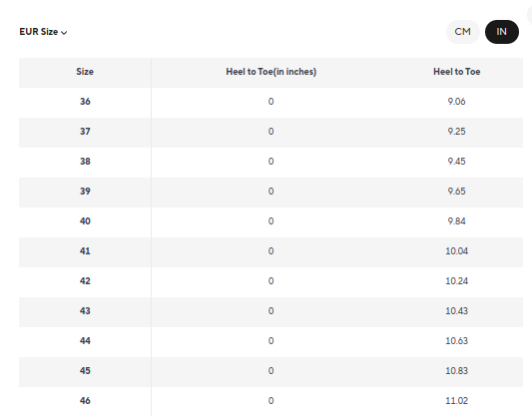Select the IN unit toggle

tap(501, 32)
